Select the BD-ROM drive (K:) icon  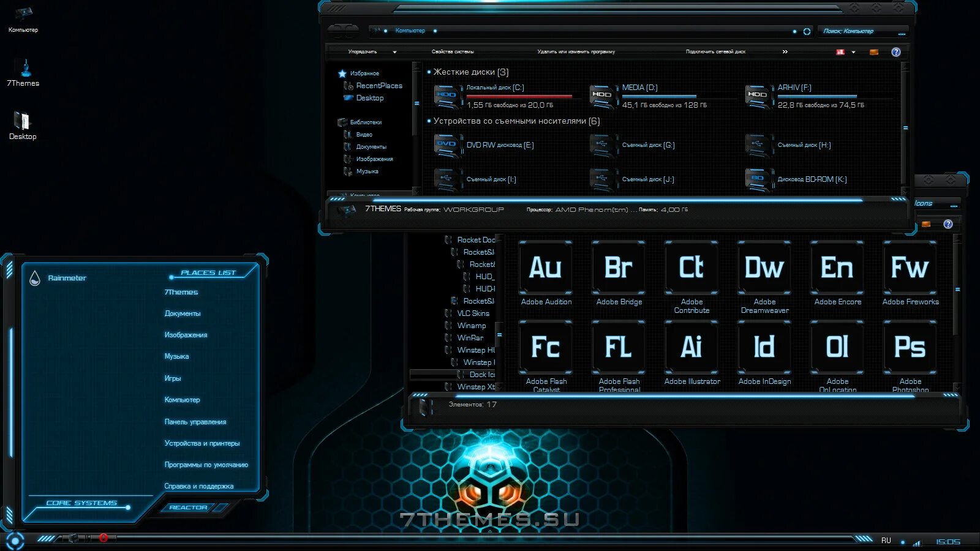pos(758,179)
